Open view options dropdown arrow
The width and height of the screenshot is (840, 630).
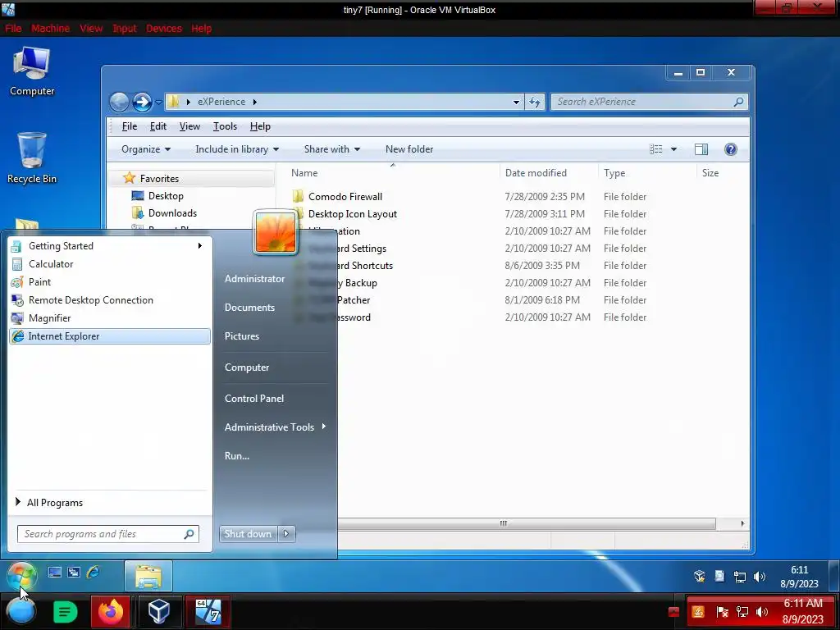(x=674, y=149)
